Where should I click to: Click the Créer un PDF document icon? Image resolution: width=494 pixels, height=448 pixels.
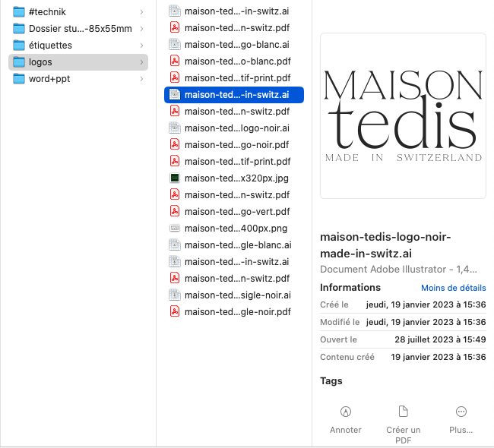(x=403, y=411)
